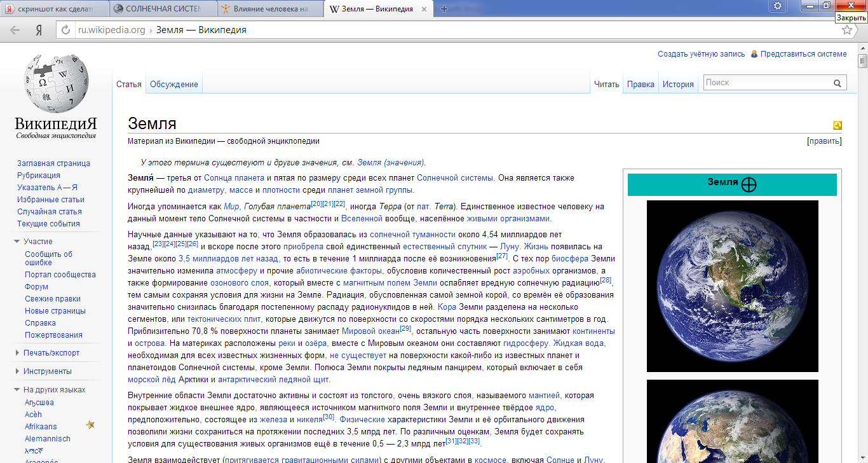Click Создать учётную запись link
868x463 pixels.
tap(702, 54)
